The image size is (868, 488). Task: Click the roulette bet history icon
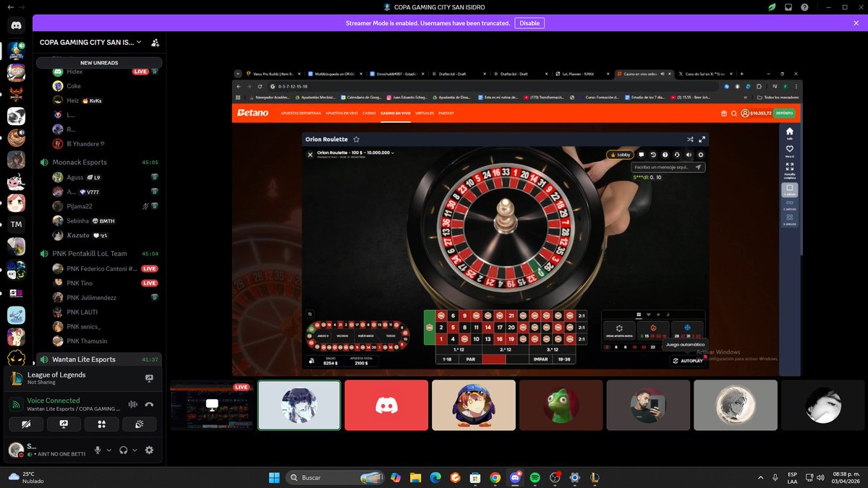653,155
